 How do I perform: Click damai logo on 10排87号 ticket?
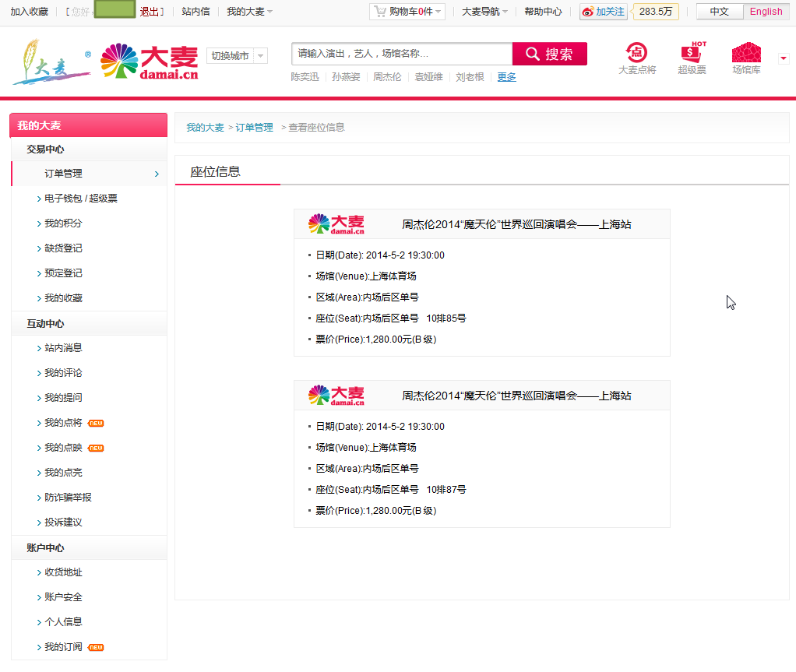(336, 395)
